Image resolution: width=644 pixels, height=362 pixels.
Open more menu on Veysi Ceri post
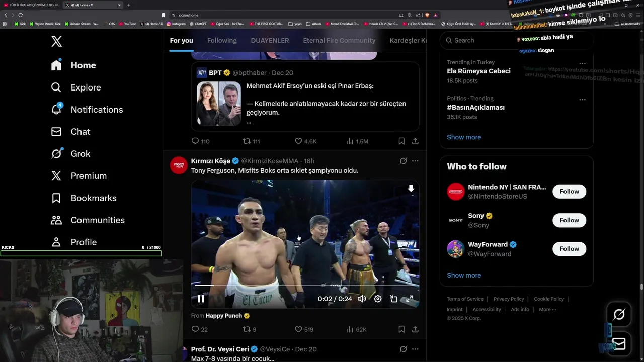[415, 349]
